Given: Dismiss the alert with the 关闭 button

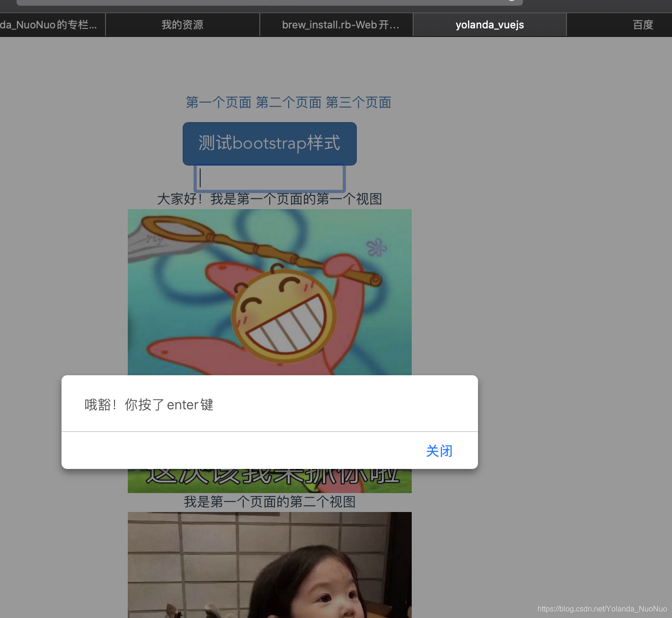Looking at the screenshot, I should pyautogui.click(x=439, y=451).
